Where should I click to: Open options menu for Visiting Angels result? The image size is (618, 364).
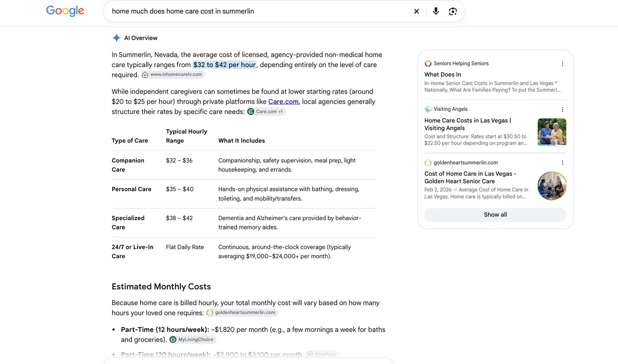pyautogui.click(x=562, y=109)
